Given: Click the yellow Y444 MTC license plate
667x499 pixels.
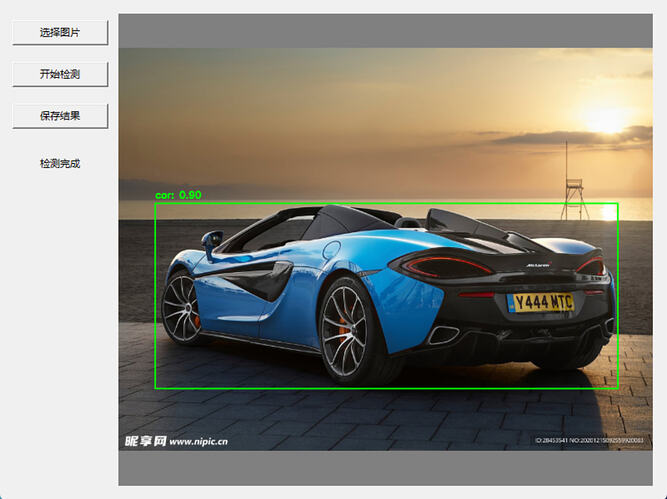Looking at the screenshot, I should click(540, 301).
